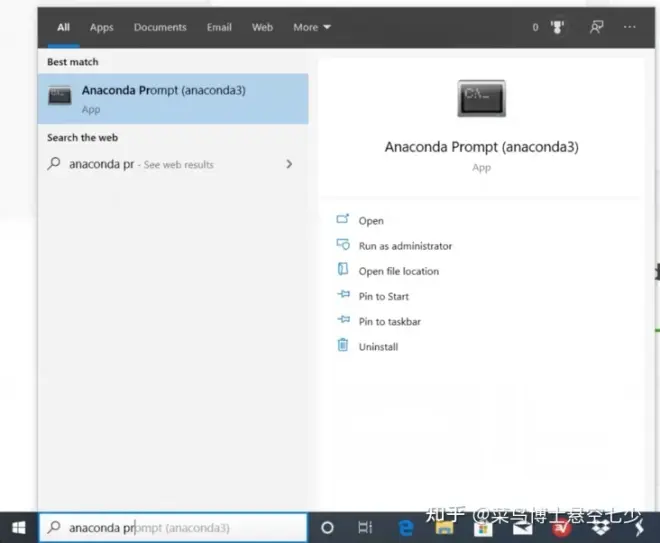Launch Microsoft Edge from taskbar
This screenshot has width=660, height=543.
tap(406, 528)
